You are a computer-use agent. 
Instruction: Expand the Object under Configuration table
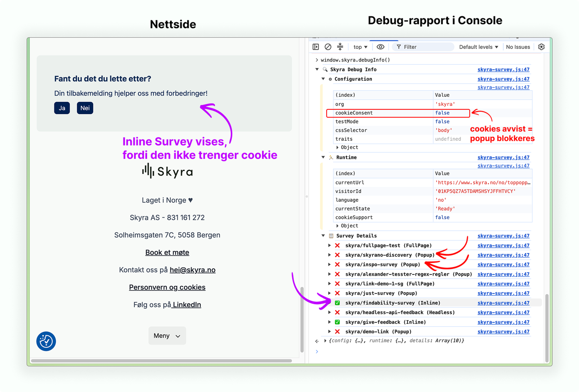pyautogui.click(x=337, y=147)
